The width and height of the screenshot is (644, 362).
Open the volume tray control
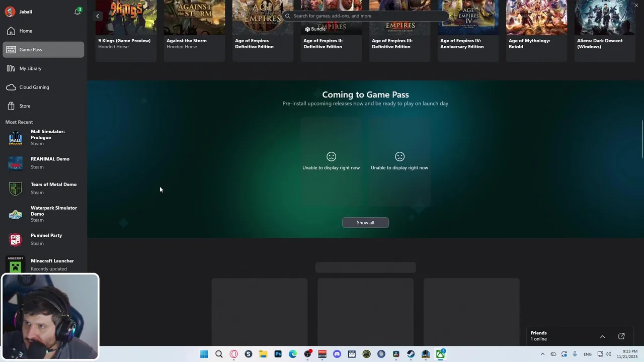(x=608, y=354)
